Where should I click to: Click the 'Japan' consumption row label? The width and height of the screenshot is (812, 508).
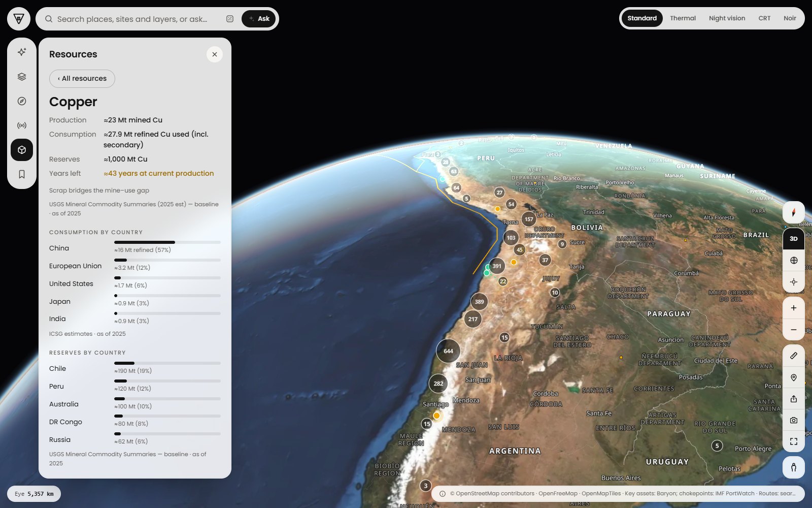[x=60, y=302]
